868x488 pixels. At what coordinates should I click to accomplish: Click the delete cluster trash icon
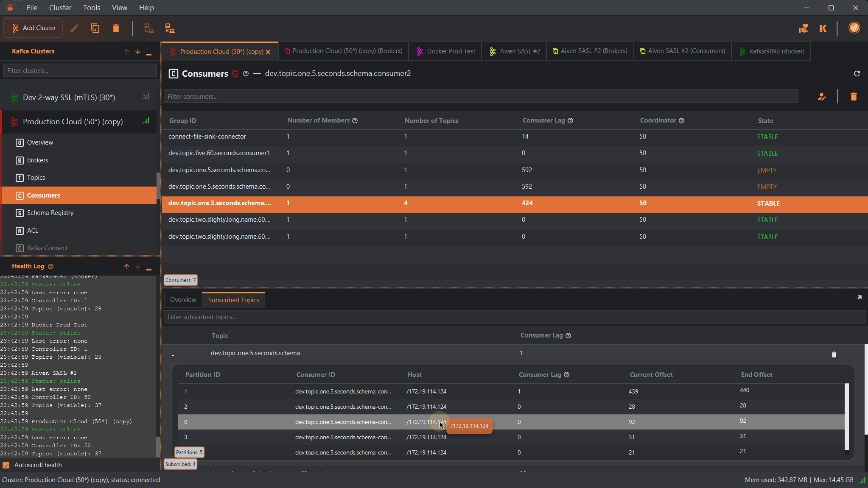116,28
